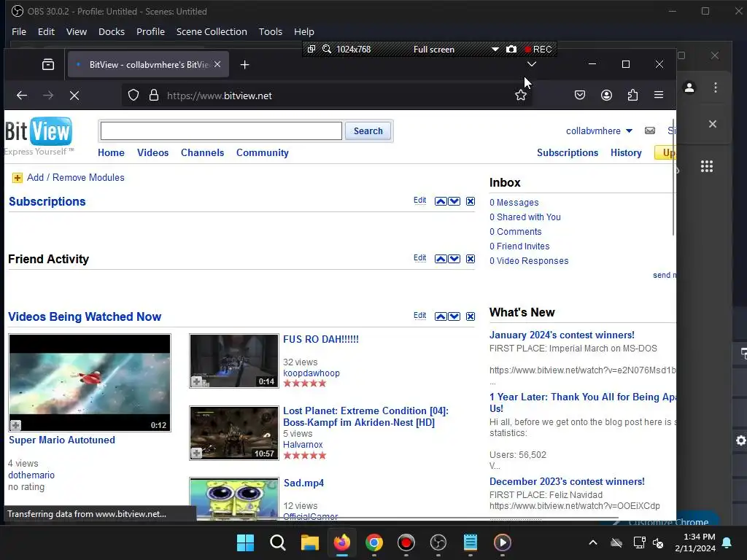
Task: Open OBS Profile menu
Action: coord(150,31)
